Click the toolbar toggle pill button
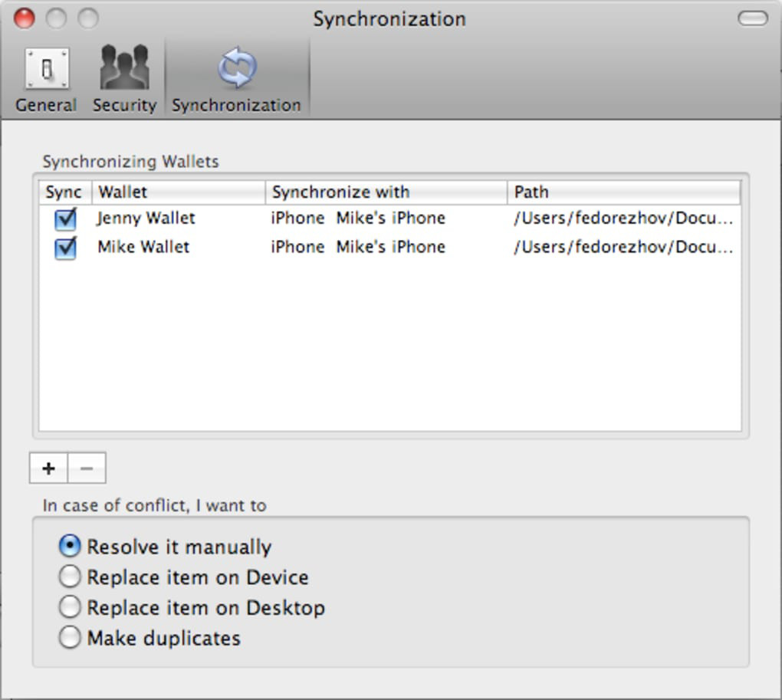The width and height of the screenshot is (782, 700). (752, 18)
